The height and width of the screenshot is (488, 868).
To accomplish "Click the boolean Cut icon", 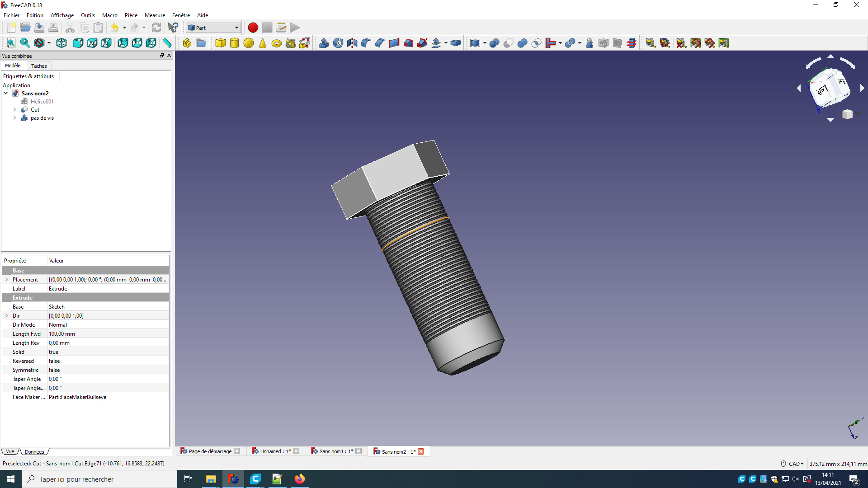I will (x=508, y=43).
